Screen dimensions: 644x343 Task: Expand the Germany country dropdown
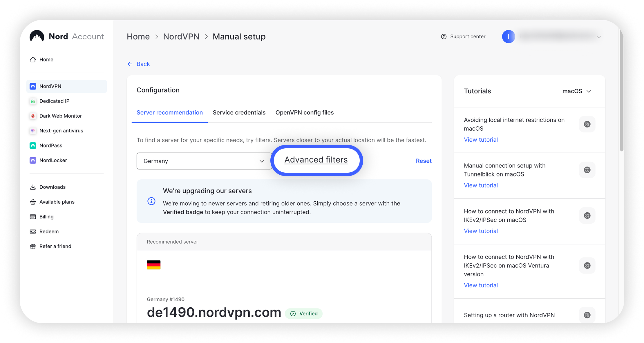pyautogui.click(x=204, y=161)
